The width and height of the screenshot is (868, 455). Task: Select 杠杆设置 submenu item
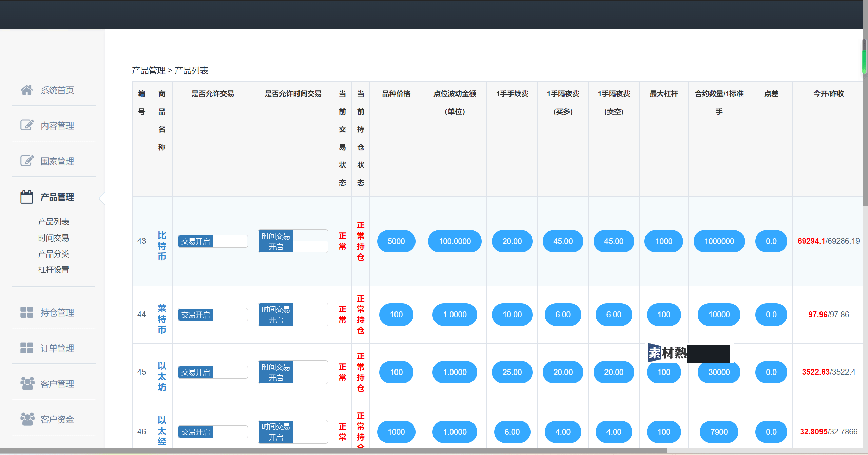[x=54, y=270]
